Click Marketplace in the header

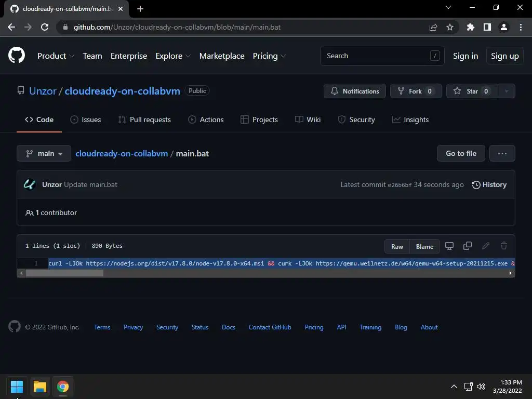[x=222, y=56]
